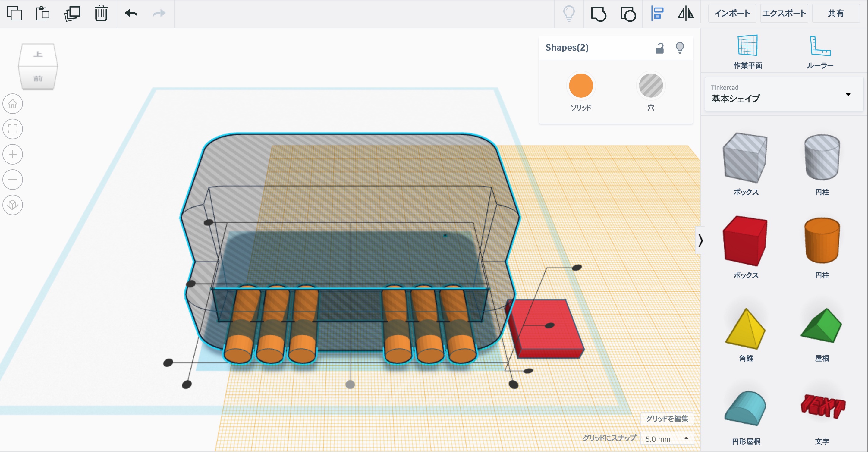This screenshot has width=868, height=452.
Task: Click the グリッドを編集 button
Action: point(666,418)
